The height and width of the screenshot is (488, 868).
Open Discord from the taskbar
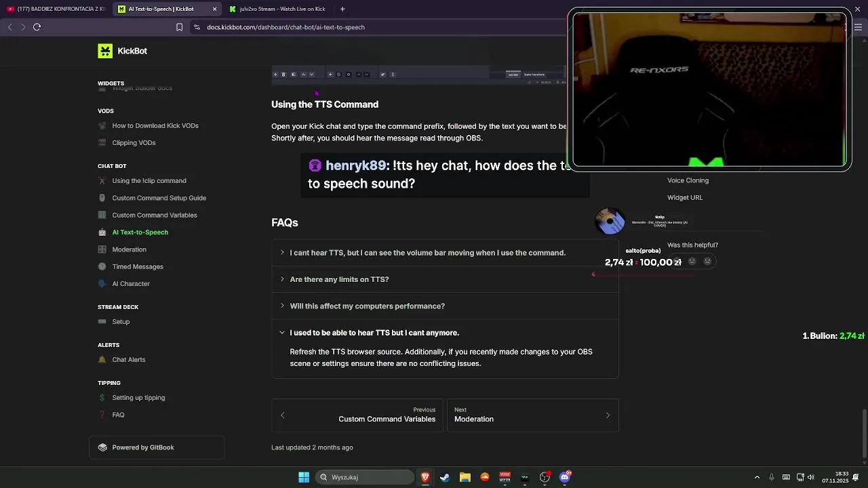click(x=565, y=477)
